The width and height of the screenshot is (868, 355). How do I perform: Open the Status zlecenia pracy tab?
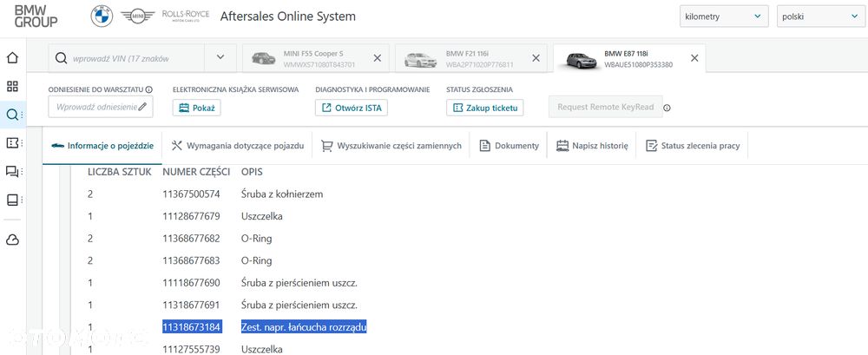pos(693,146)
